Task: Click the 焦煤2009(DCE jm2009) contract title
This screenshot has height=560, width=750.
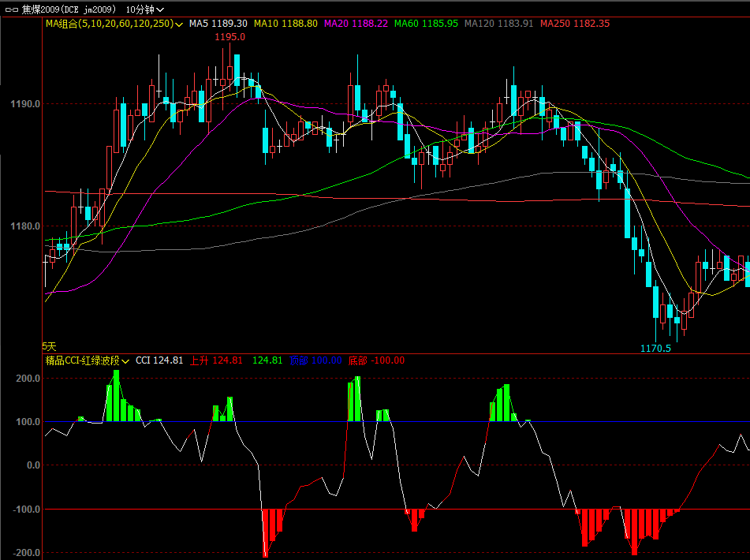Action: click(69, 9)
